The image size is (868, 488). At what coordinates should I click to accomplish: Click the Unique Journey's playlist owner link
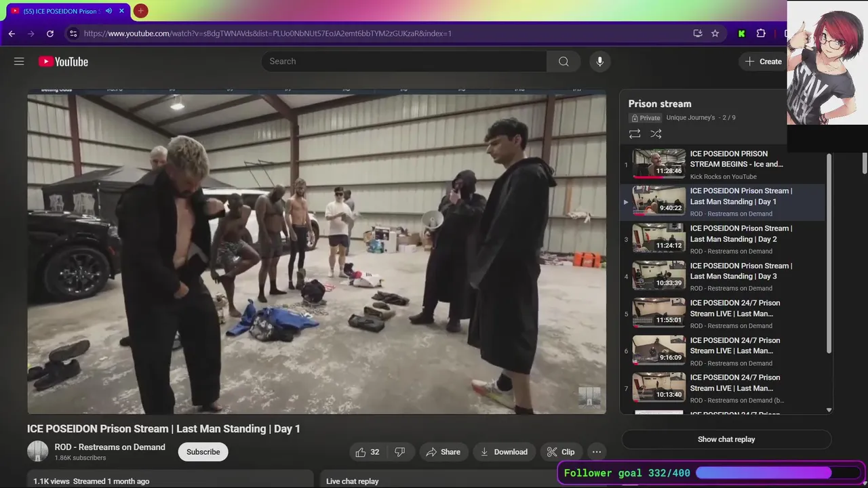(x=690, y=118)
